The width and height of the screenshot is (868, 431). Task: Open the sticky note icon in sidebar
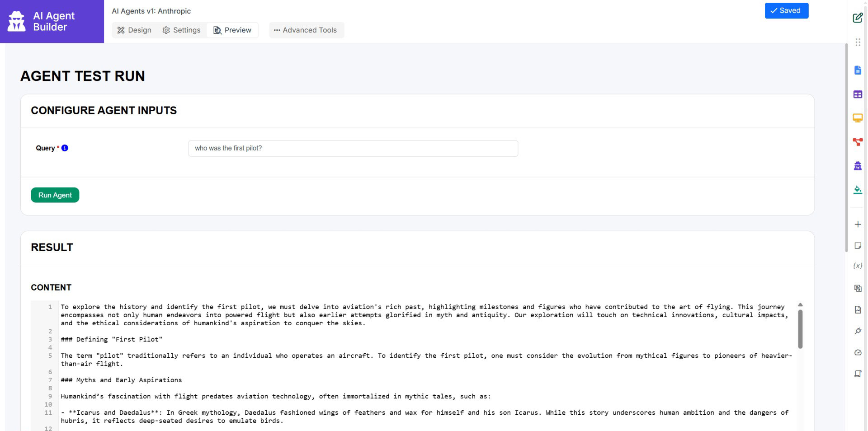(x=858, y=246)
